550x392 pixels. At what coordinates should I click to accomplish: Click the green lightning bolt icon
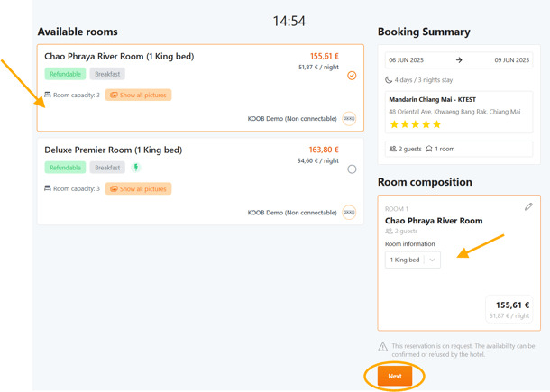[136, 168]
